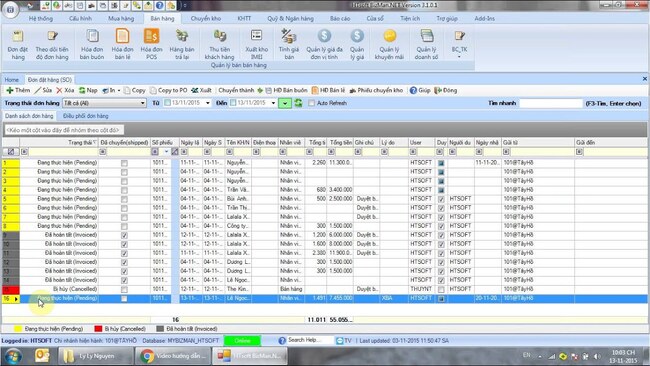Open Mua hàng ribbon tab

pyautogui.click(x=121, y=18)
